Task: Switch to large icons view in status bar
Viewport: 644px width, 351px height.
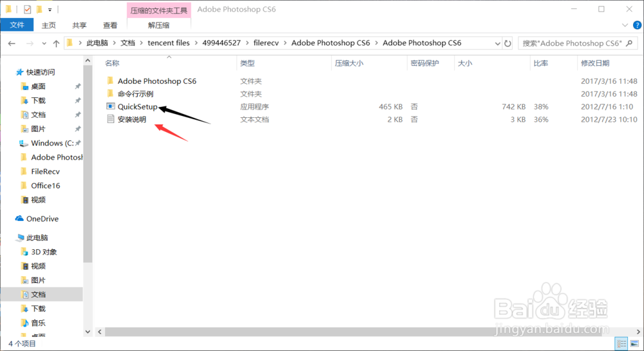Action: (x=634, y=344)
